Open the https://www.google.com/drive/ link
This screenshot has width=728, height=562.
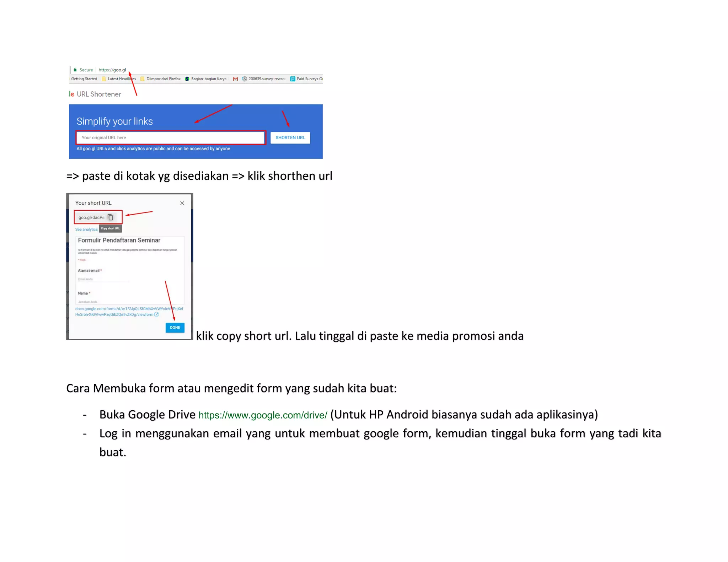(263, 415)
